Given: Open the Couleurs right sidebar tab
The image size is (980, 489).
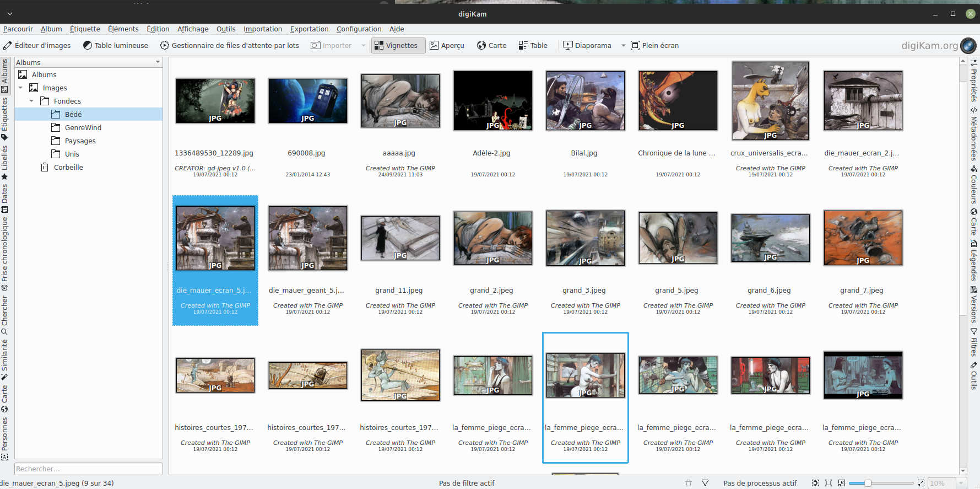Looking at the screenshot, I should pos(974,185).
